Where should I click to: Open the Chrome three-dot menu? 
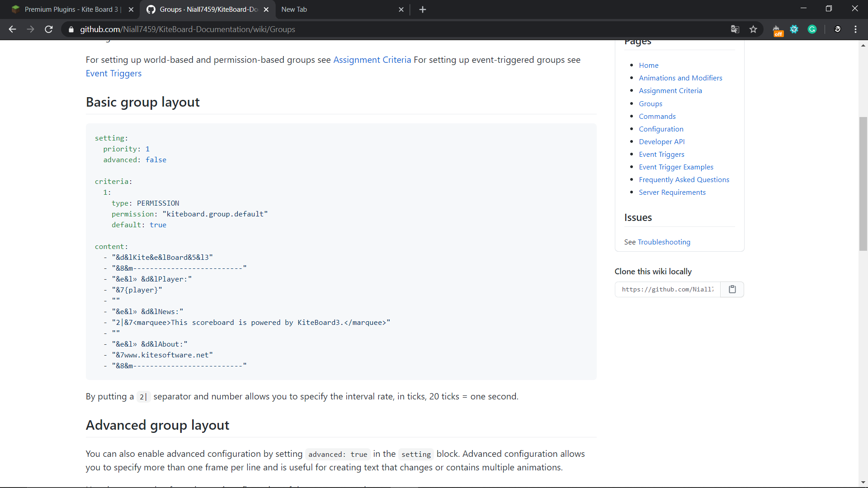point(855,29)
